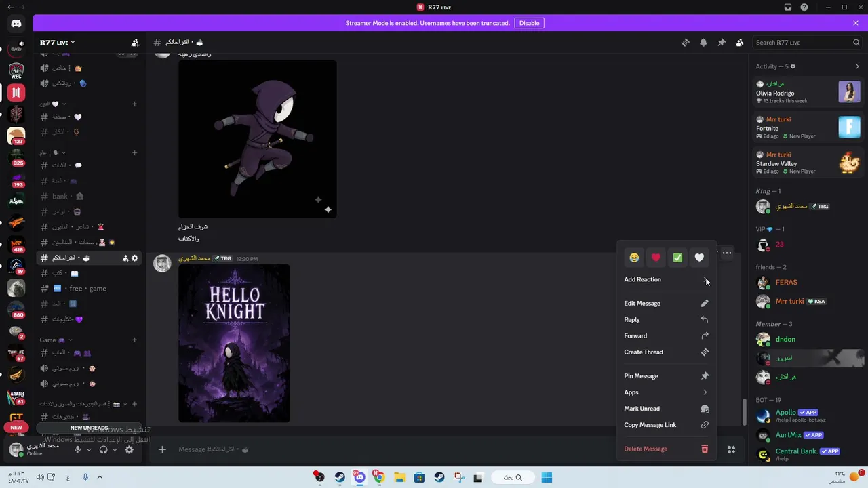The height and width of the screenshot is (488, 868).
Task: Create invite for the selected channel
Action: pyautogui.click(x=125, y=258)
